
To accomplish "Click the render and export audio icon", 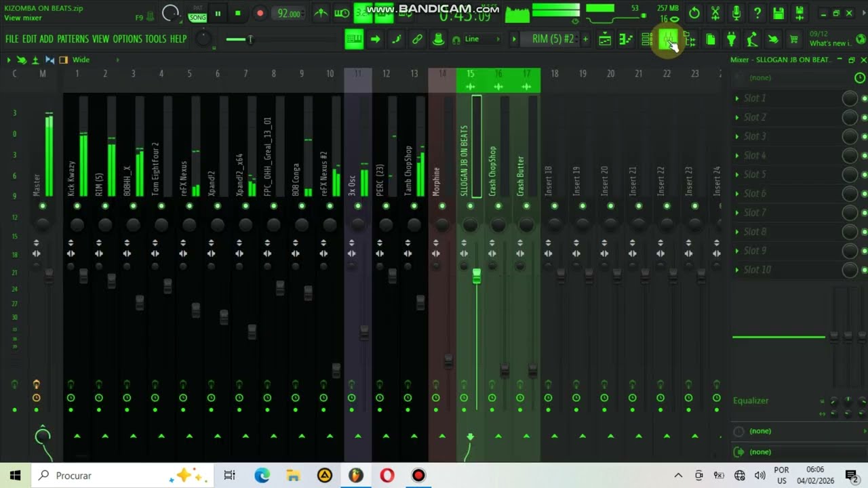I will tap(800, 13).
